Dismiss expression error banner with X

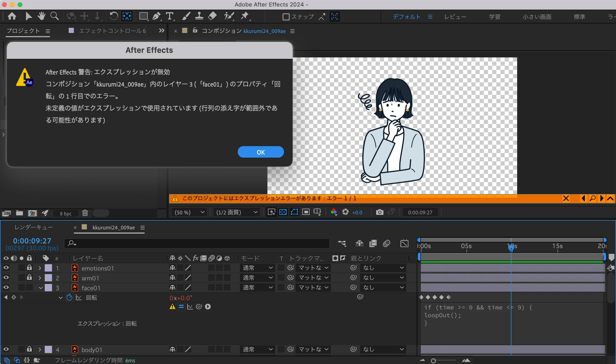[x=566, y=198]
